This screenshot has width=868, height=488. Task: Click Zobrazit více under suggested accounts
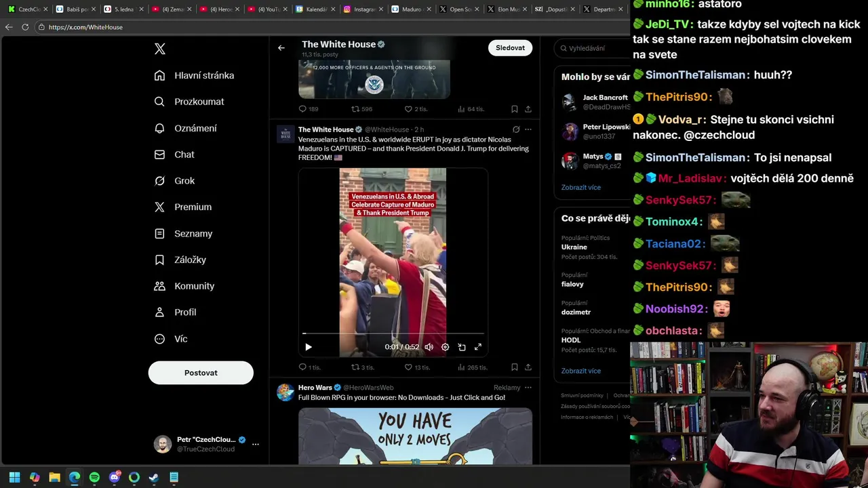point(581,188)
